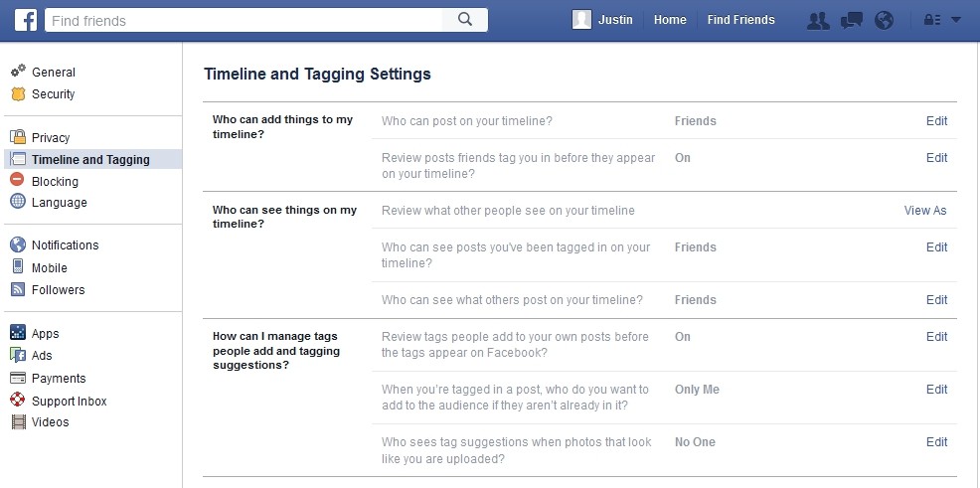Open Security settings in the sidebar
The width and height of the screenshot is (980, 488).
[x=53, y=93]
